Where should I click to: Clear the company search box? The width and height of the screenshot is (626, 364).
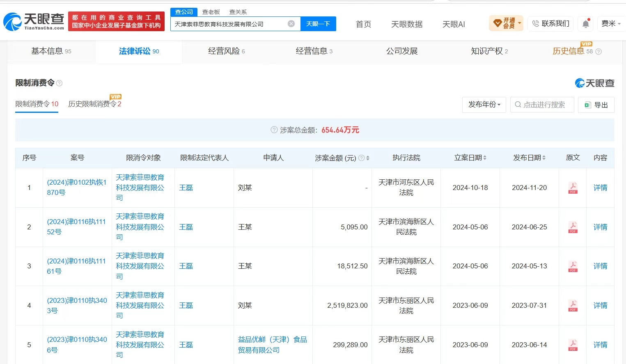[x=291, y=24]
